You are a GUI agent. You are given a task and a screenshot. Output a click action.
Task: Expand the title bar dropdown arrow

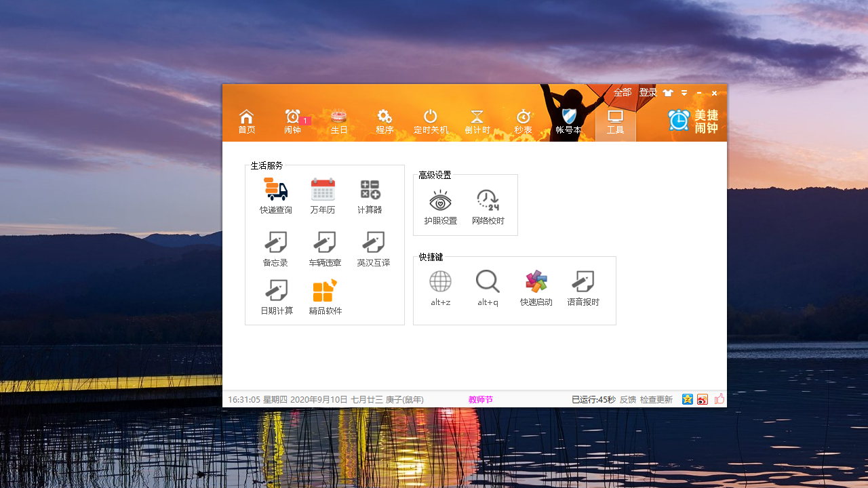click(684, 93)
